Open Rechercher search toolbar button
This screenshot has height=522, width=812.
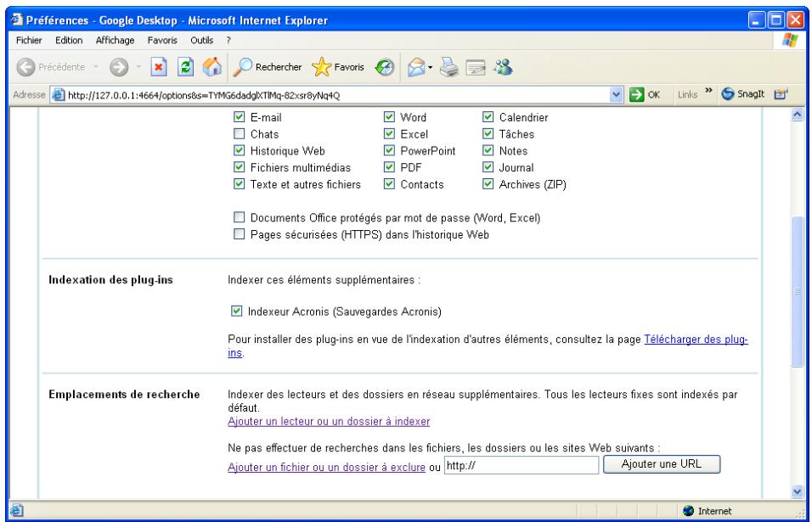tap(268, 67)
